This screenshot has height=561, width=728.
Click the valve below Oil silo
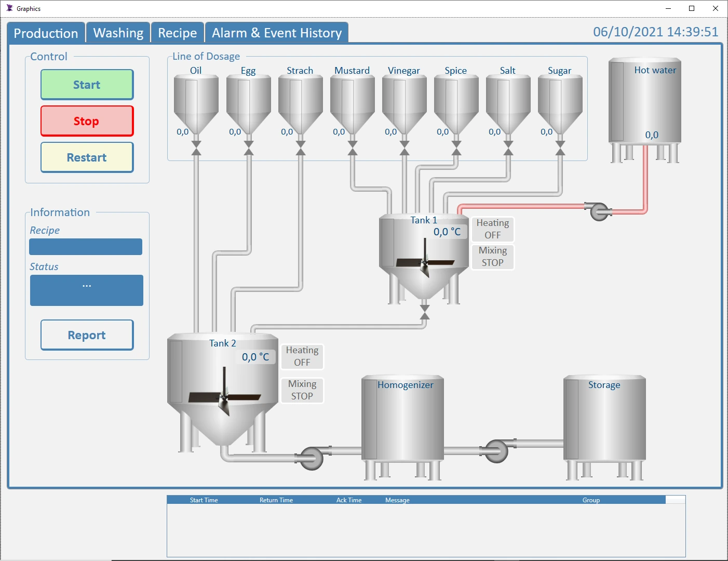click(x=196, y=148)
